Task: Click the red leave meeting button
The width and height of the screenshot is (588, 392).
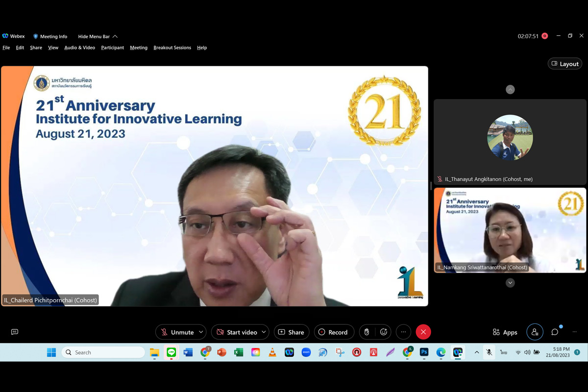Action: tap(423, 332)
